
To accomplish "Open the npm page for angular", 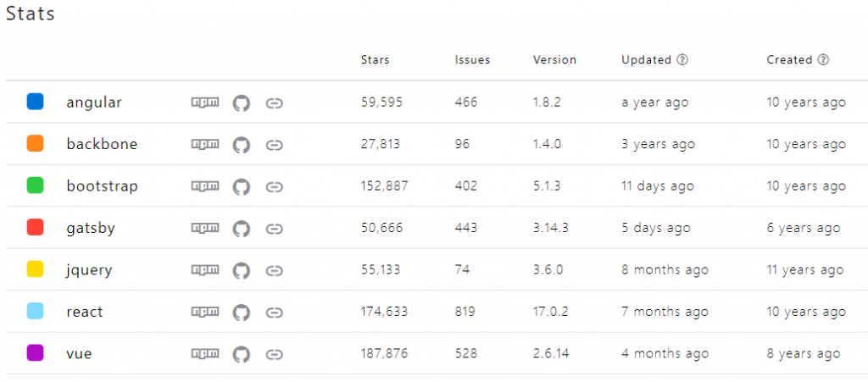I will (x=204, y=102).
